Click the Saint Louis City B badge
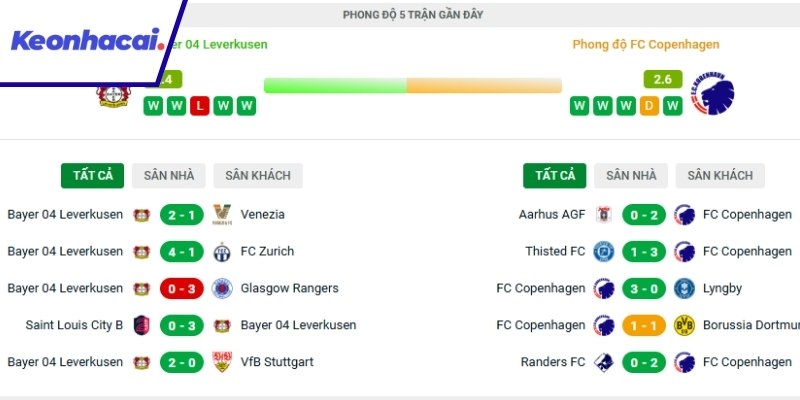The image size is (800, 400). pos(141,325)
